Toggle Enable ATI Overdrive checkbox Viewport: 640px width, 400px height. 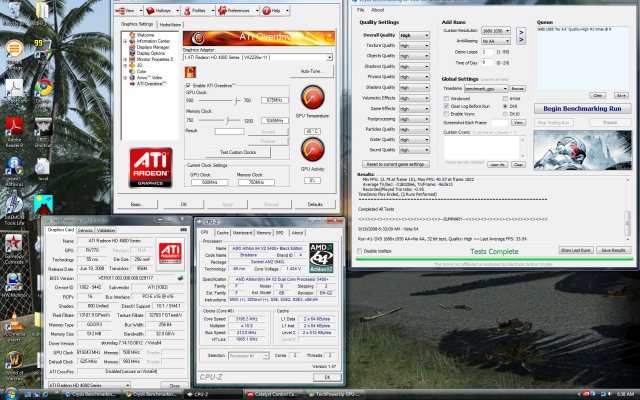[x=188, y=85]
